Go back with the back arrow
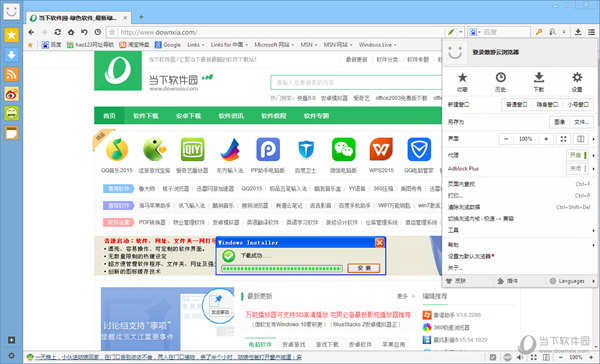The height and width of the screenshot is (364, 600). click(31, 32)
